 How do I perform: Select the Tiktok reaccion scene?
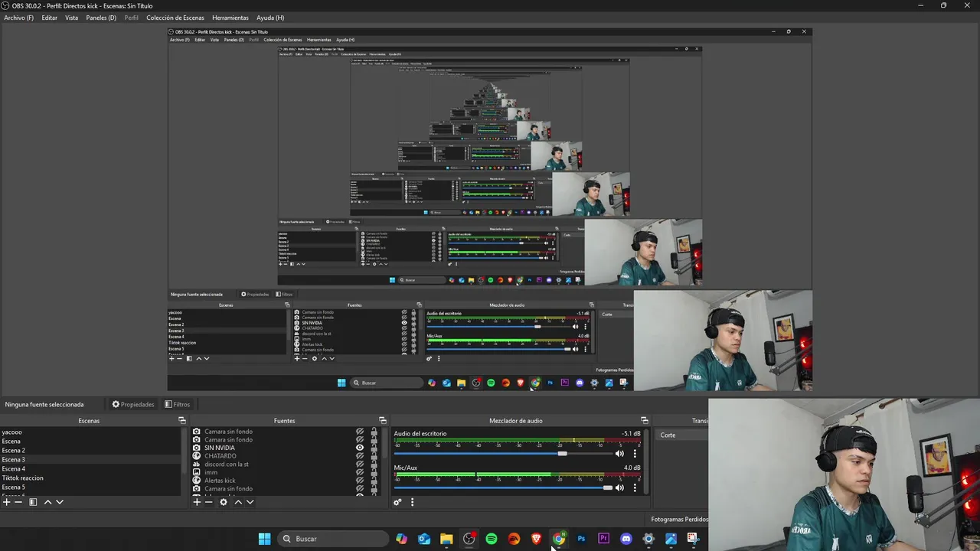pos(90,478)
